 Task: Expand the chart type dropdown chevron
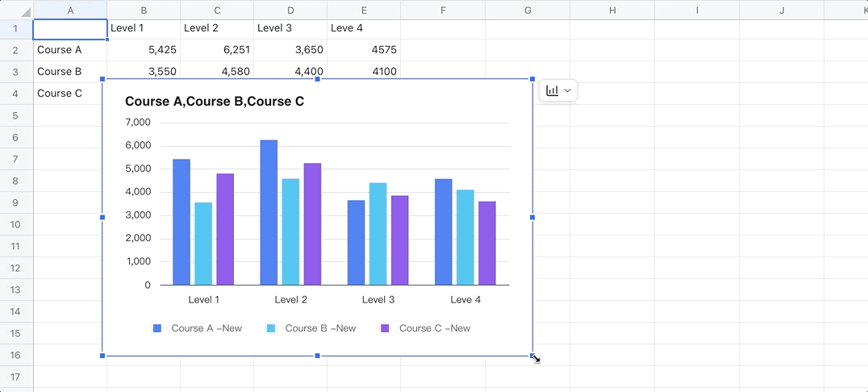coord(567,91)
